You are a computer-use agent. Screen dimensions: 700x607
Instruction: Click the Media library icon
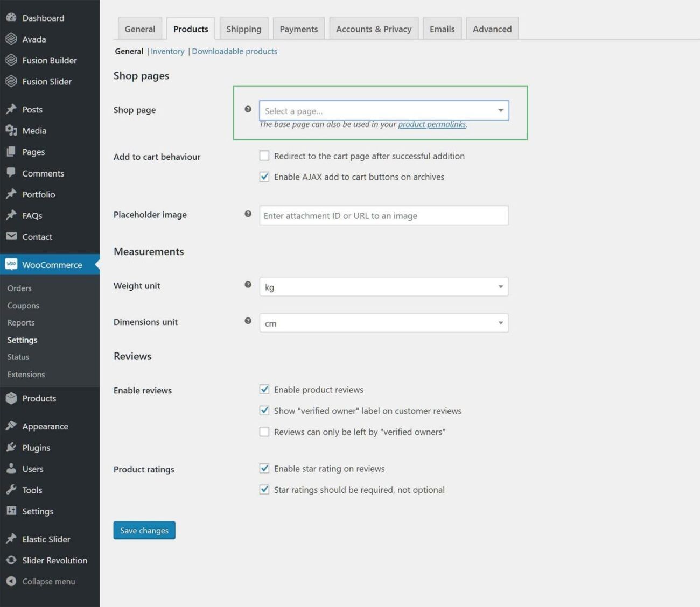pos(11,130)
